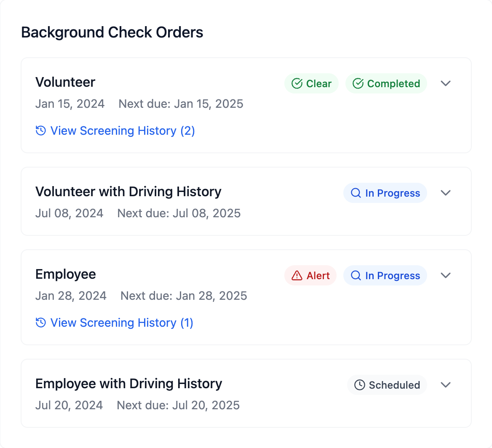Click the Background Check Orders heading

(x=112, y=32)
